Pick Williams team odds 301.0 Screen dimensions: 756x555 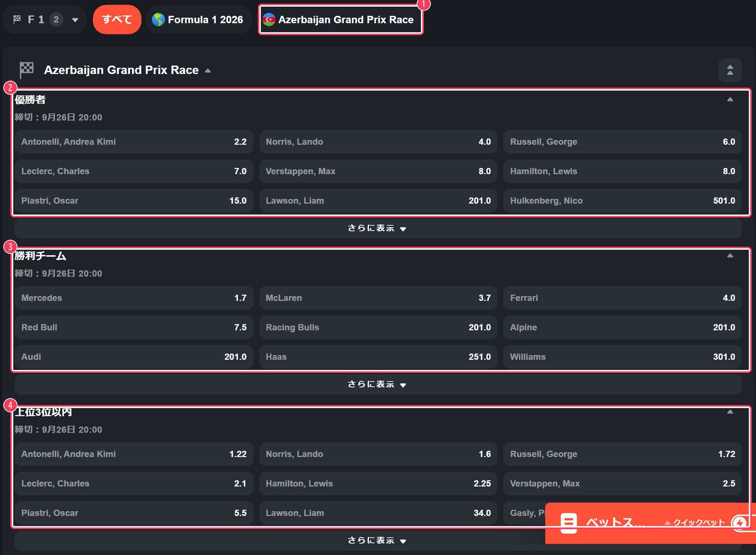pos(623,357)
